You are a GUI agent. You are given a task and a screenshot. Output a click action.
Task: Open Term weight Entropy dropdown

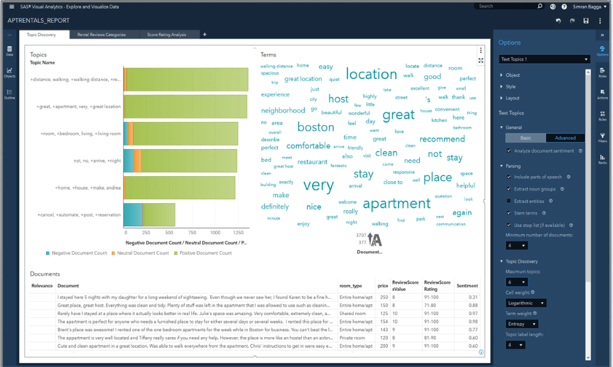click(522, 324)
